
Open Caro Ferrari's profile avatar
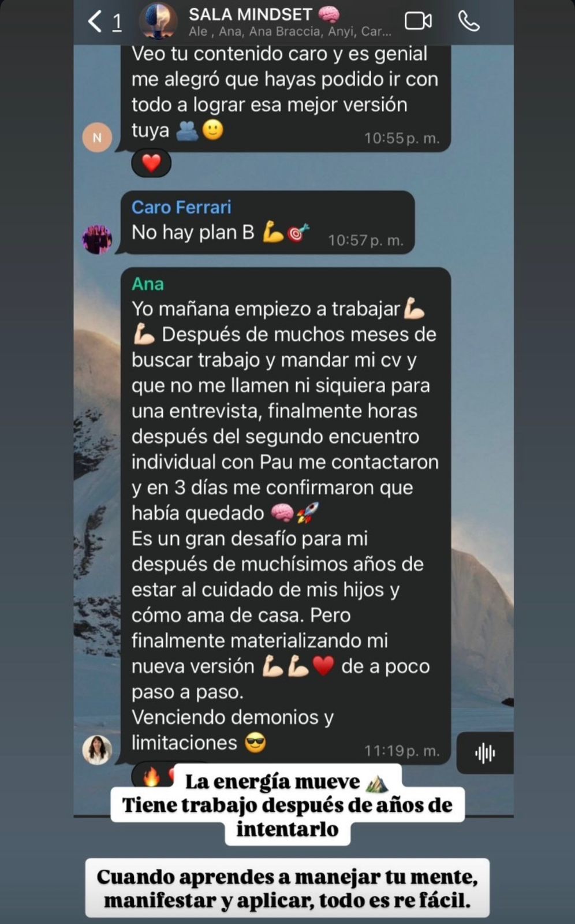(x=97, y=239)
